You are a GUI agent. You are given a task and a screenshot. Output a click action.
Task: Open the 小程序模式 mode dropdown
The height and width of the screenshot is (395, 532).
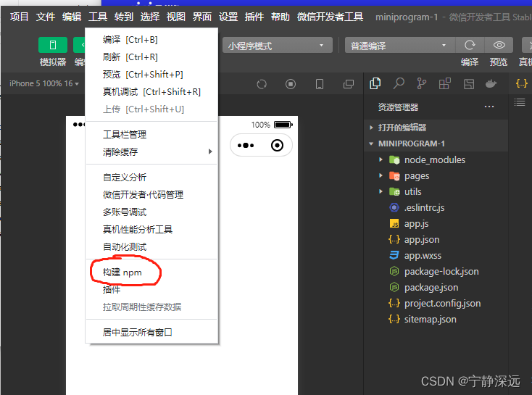pyautogui.click(x=277, y=45)
